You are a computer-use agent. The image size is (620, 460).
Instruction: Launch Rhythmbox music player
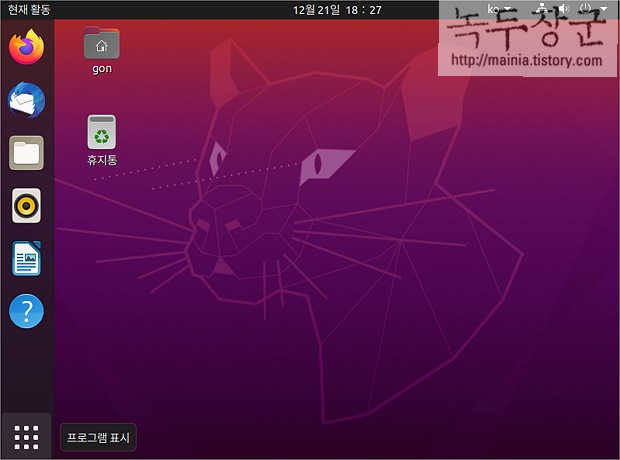tap(26, 206)
